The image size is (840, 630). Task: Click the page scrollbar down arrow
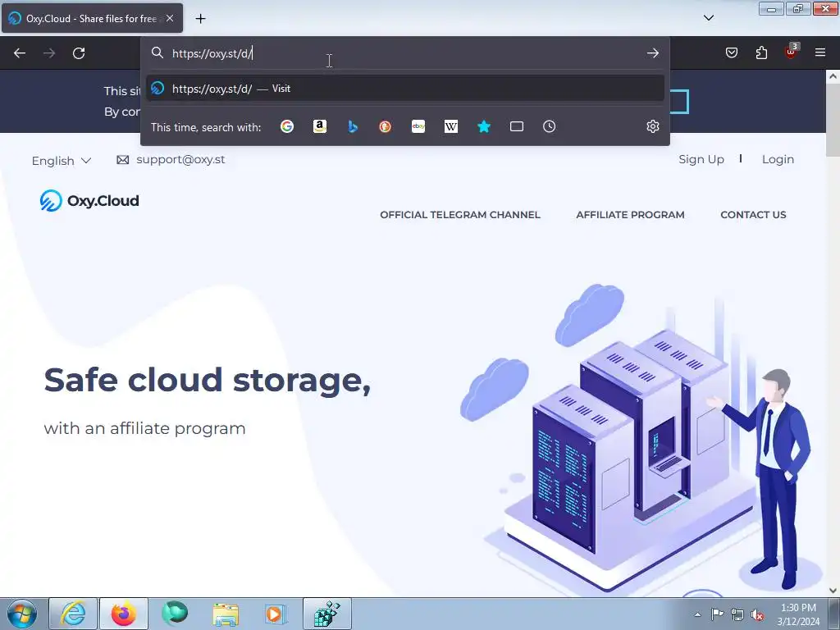(x=833, y=591)
